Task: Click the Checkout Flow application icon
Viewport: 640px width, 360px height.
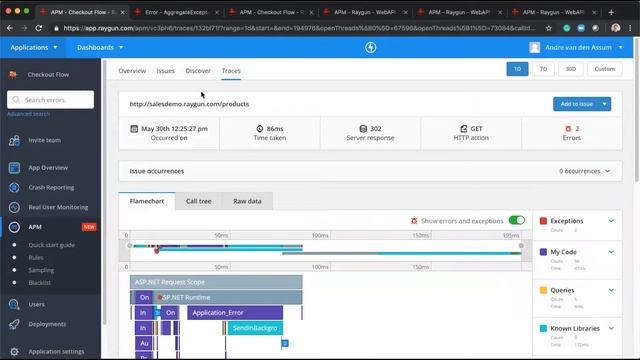Action: point(13,74)
